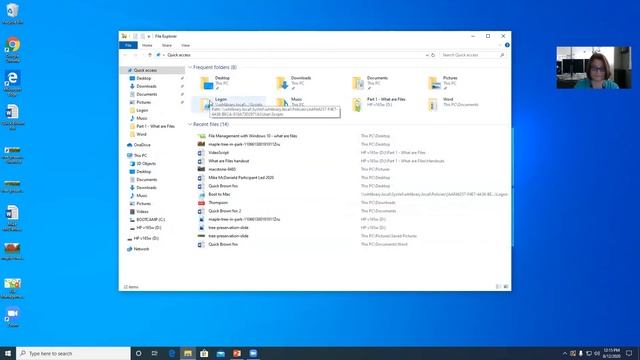Switch to details view in status bar
This screenshot has height=360, width=640.
498,287
